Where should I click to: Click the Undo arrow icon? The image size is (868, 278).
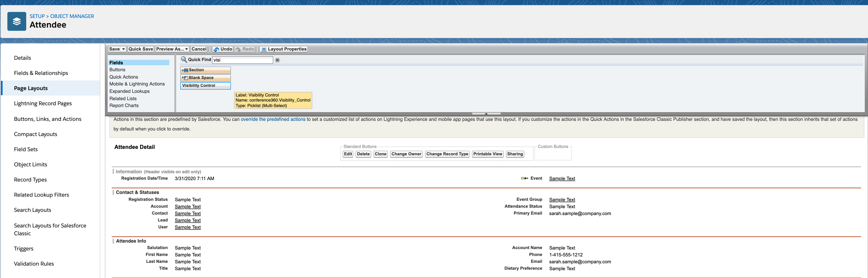tap(216, 49)
